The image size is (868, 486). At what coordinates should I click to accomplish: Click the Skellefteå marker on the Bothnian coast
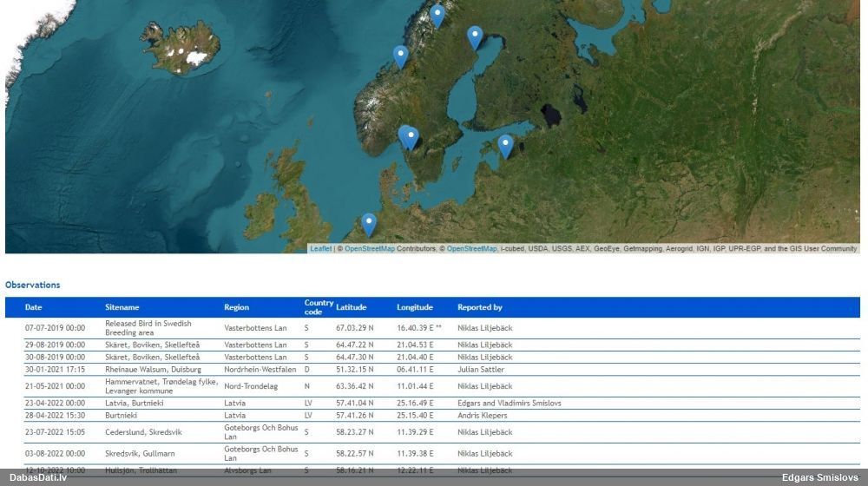pos(475,37)
